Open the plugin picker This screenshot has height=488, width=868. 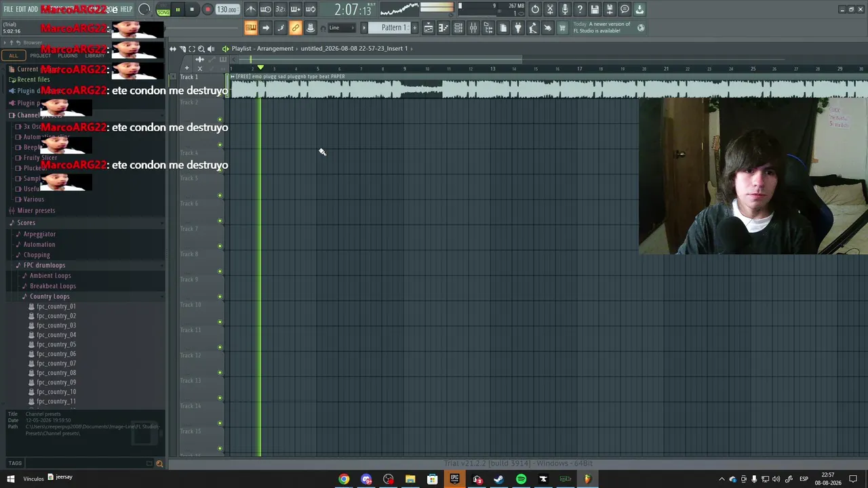[x=518, y=28]
